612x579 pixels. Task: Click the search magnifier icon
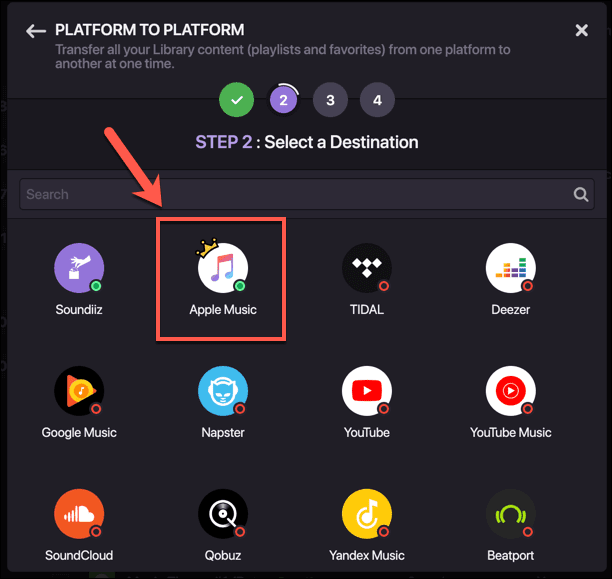click(x=581, y=195)
